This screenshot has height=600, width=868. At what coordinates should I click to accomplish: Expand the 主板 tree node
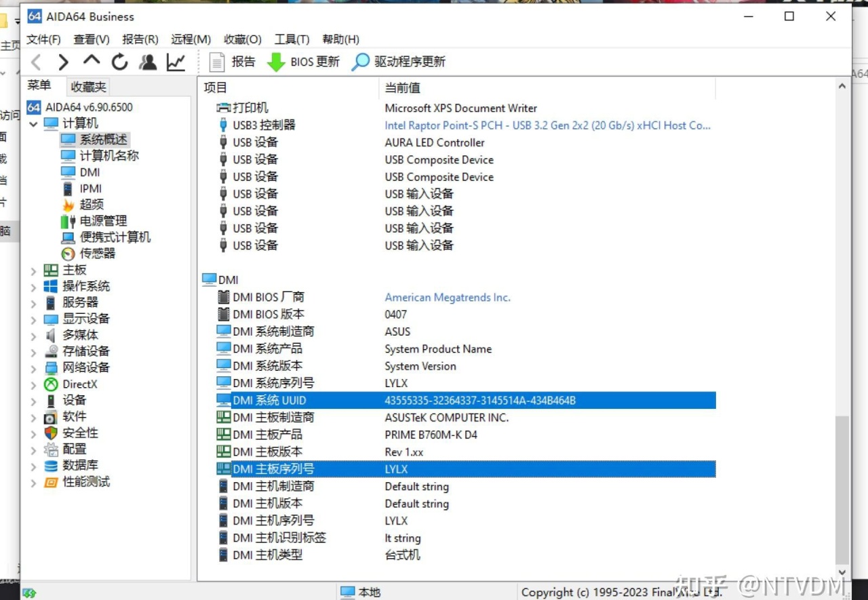coord(33,271)
